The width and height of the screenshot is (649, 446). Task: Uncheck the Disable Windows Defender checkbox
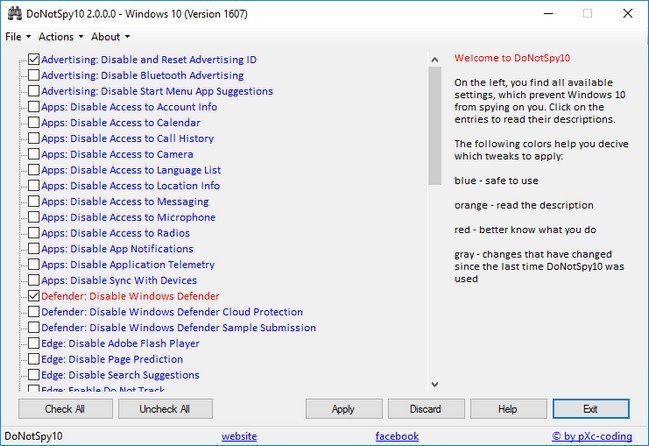pyautogui.click(x=34, y=297)
